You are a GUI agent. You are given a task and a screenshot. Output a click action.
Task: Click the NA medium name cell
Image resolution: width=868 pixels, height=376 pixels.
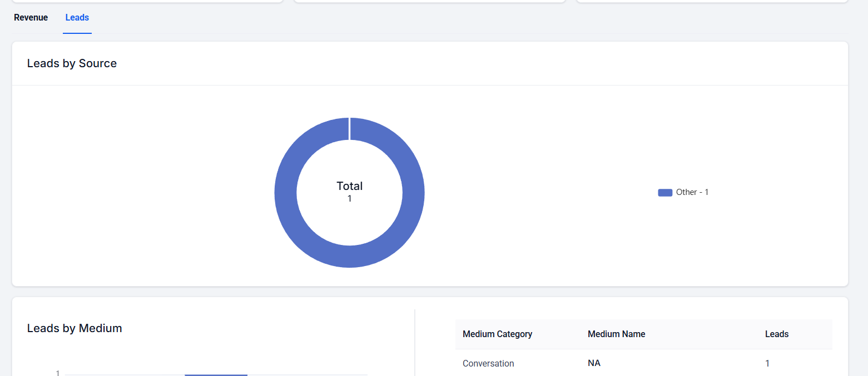(594, 363)
